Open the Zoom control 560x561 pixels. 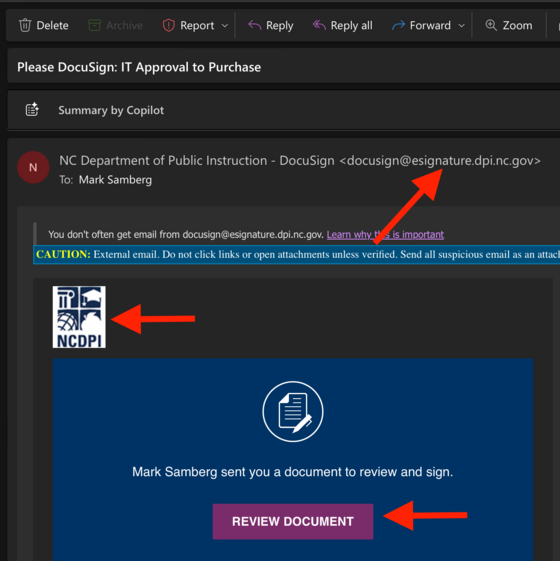[x=508, y=25]
